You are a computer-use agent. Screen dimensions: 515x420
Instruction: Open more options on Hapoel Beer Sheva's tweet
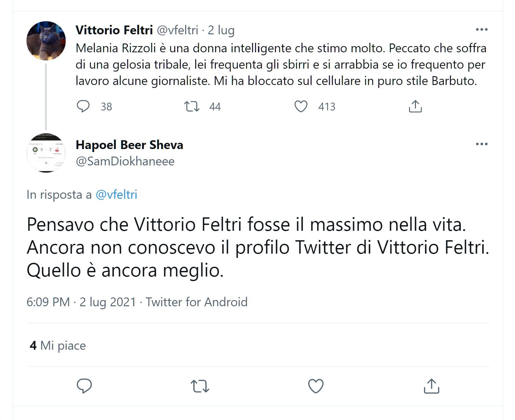pyautogui.click(x=481, y=144)
